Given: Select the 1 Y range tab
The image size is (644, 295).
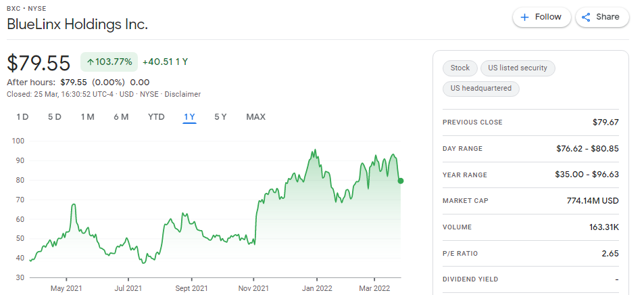Looking at the screenshot, I should tap(189, 117).
